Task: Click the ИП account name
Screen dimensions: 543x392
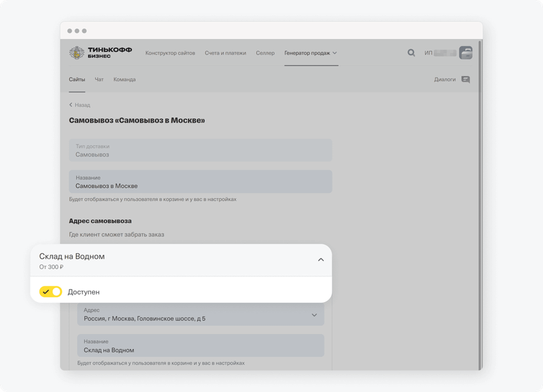Action: pos(440,53)
